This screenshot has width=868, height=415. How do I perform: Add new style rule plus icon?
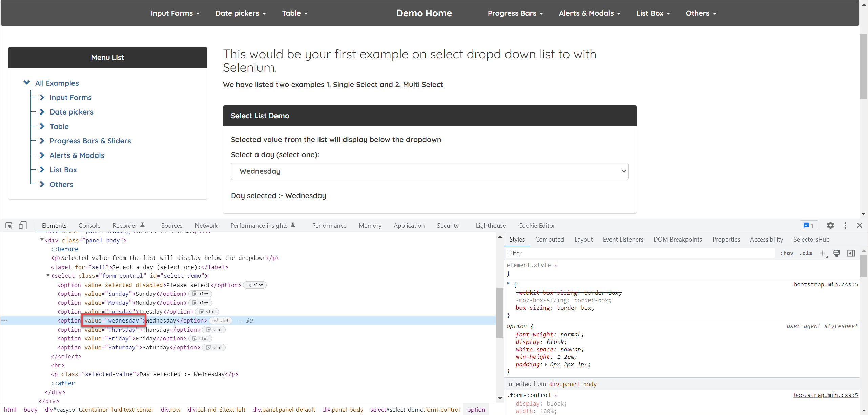click(x=822, y=253)
